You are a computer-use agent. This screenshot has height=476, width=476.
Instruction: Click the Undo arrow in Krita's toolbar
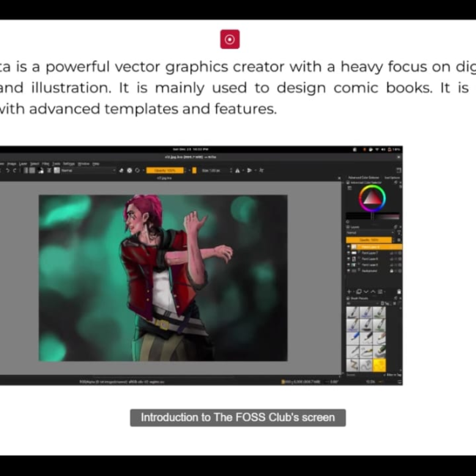pyautogui.click(x=8, y=171)
